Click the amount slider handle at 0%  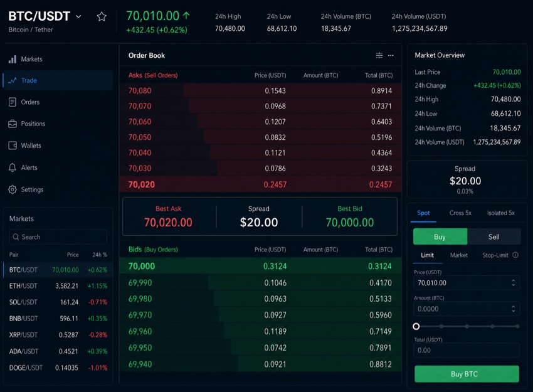pos(416,326)
